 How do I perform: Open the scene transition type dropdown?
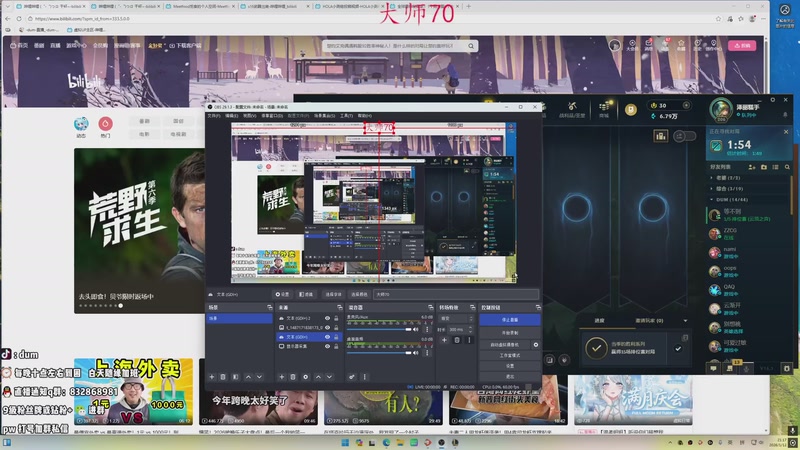pyautogui.click(x=456, y=317)
